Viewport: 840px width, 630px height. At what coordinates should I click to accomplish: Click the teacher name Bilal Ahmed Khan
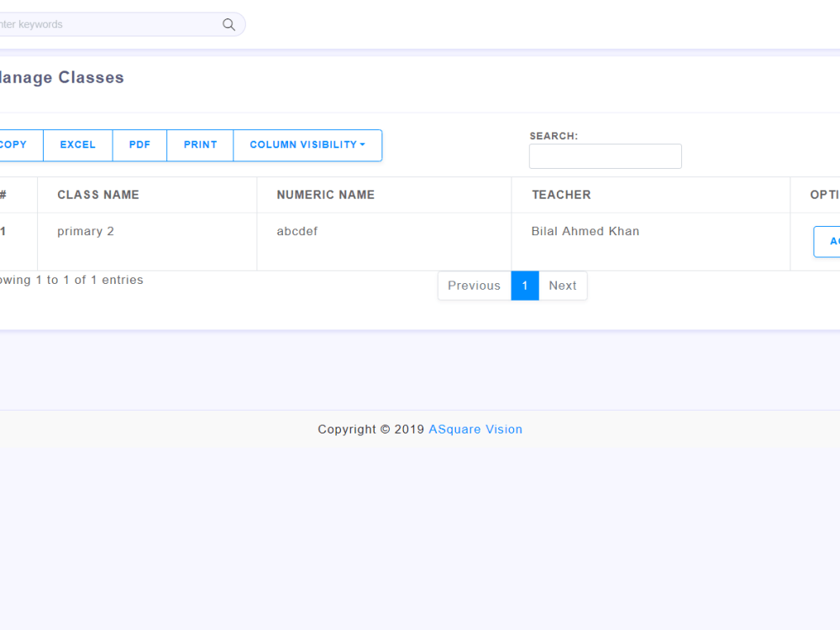(x=585, y=231)
